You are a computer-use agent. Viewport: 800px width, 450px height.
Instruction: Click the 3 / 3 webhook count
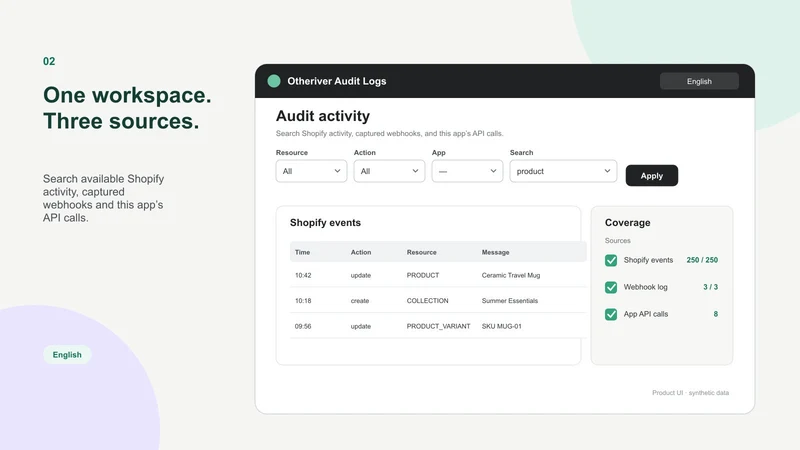point(710,287)
